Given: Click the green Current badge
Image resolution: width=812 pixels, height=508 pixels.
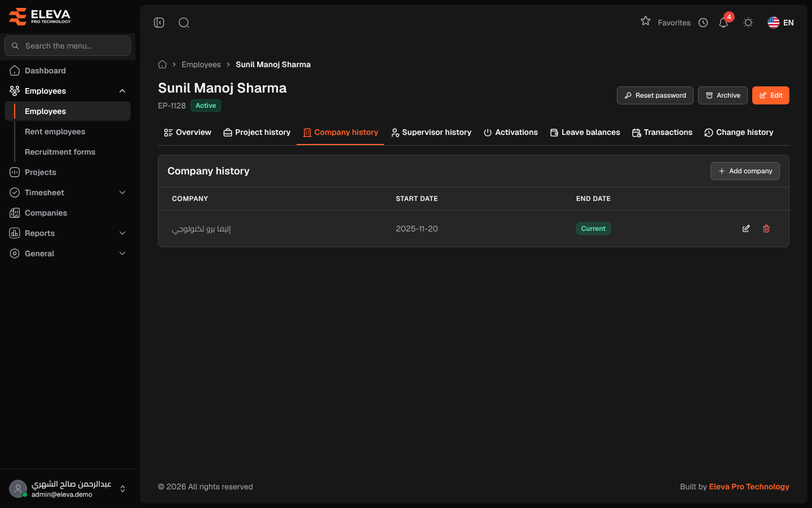Looking at the screenshot, I should click(593, 229).
